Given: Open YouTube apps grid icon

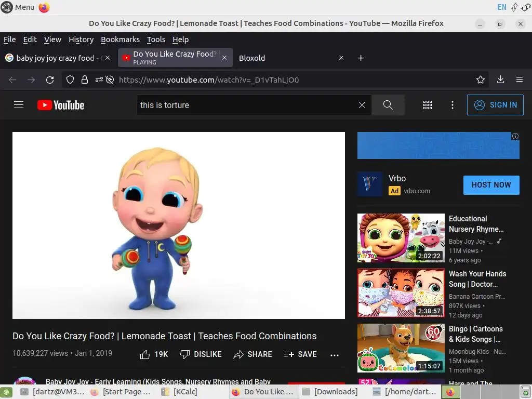Looking at the screenshot, I should pos(428,105).
